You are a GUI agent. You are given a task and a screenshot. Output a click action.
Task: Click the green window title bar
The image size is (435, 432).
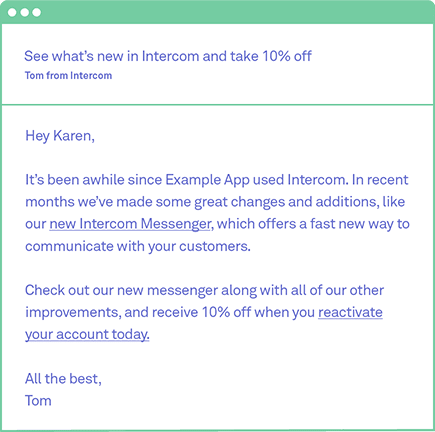[x=217, y=12]
